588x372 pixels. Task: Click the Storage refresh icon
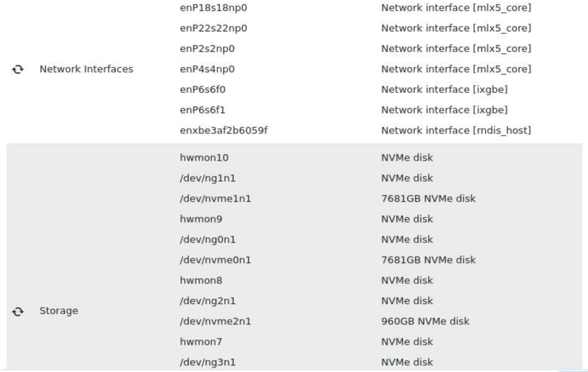18,311
